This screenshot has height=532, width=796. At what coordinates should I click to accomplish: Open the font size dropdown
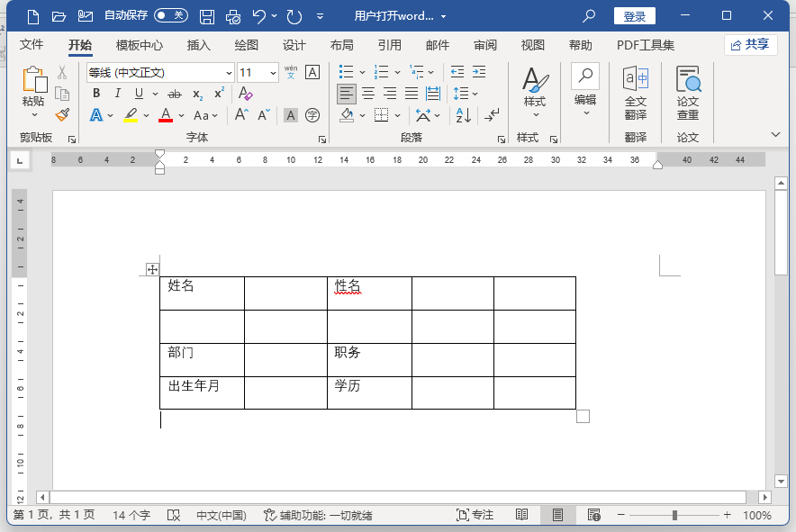coord(273,73)
